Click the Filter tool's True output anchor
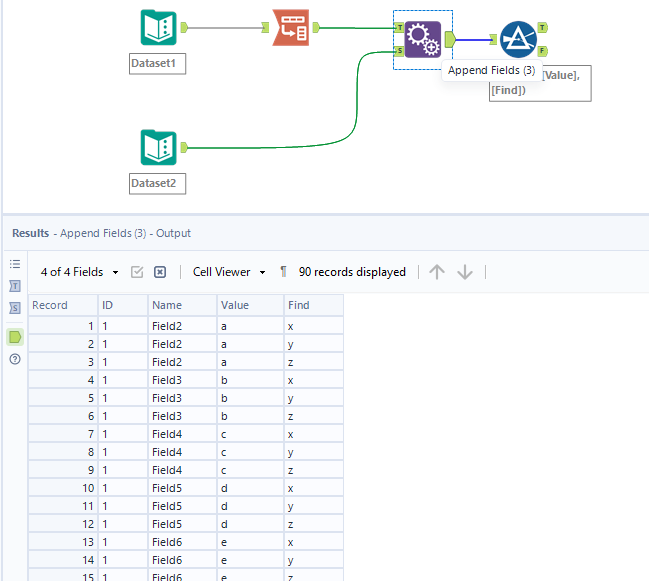 tap(542, 28)
